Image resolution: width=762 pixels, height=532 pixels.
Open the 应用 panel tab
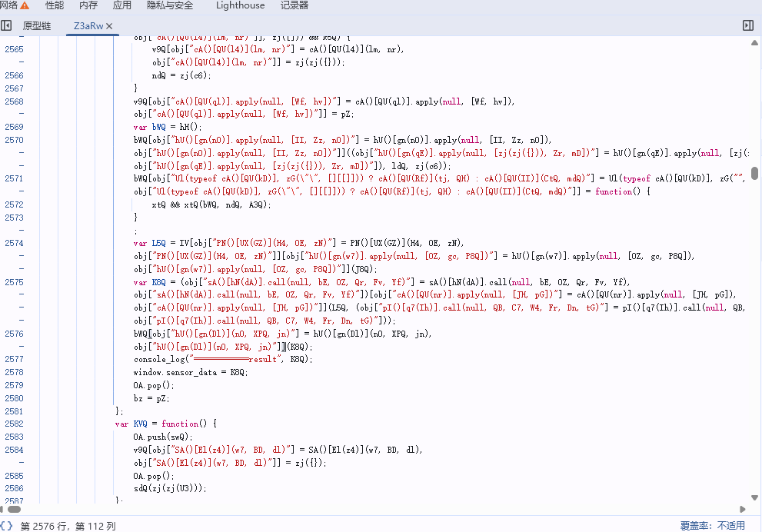(x=122, y=5)
